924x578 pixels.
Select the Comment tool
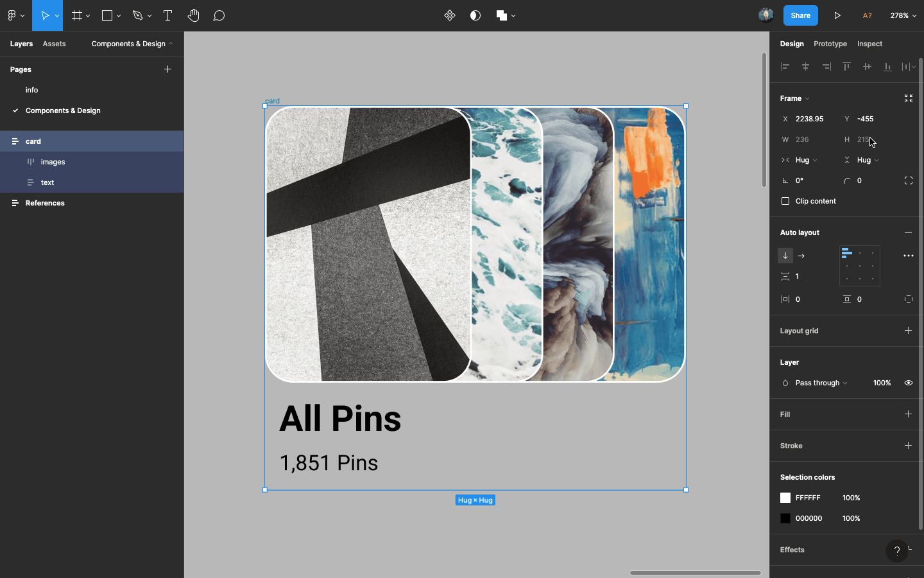pos(219,15)
